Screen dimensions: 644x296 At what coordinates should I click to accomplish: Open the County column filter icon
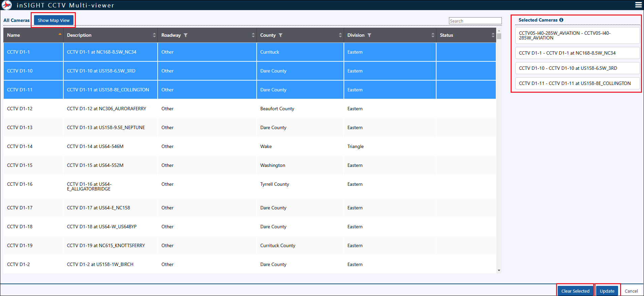(x=281, y=35)
